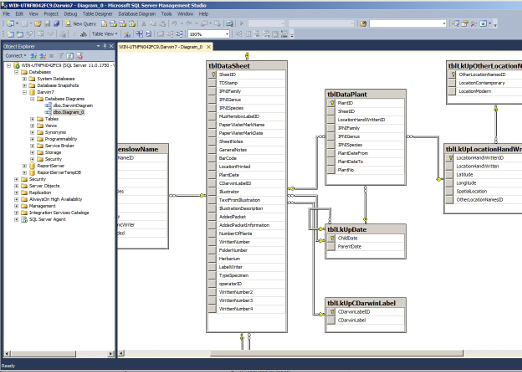The height and width of the screenshot is (372, 522).
Task: Select the tblDataSheet table title bar
Action: coord(247,66)
